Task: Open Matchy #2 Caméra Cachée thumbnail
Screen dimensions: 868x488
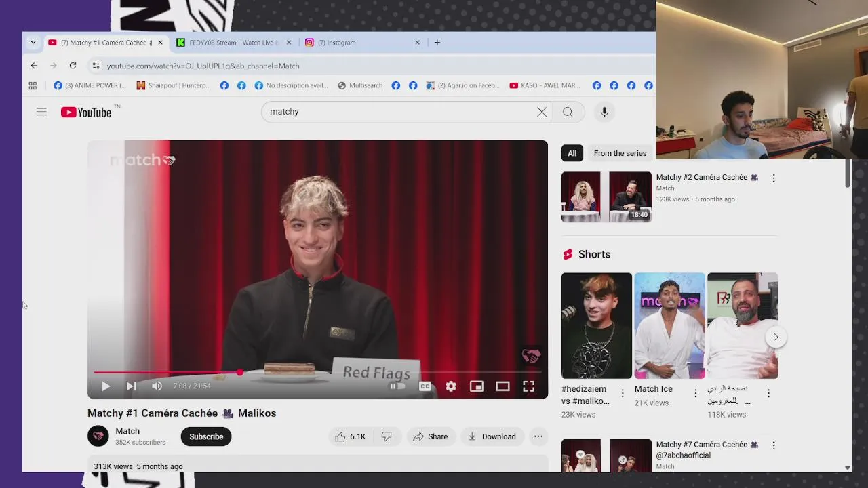Action: (606, 197)
